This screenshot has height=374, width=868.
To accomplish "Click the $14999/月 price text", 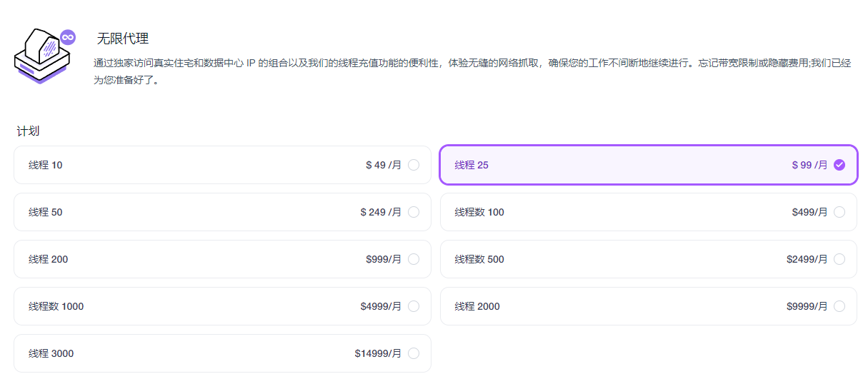I will (378, 353).
